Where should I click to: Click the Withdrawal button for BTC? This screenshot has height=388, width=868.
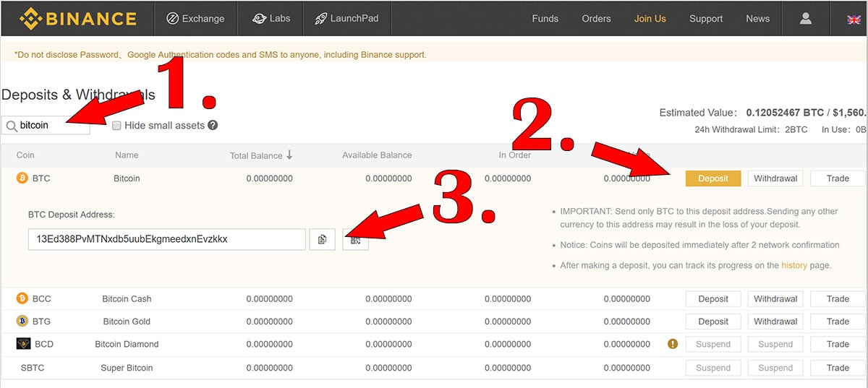point(775,178)
